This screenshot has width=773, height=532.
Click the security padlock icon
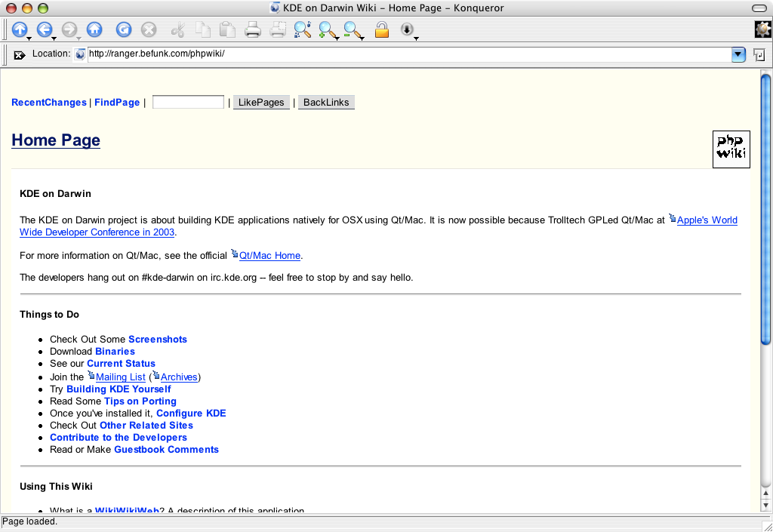click(382, 29)
